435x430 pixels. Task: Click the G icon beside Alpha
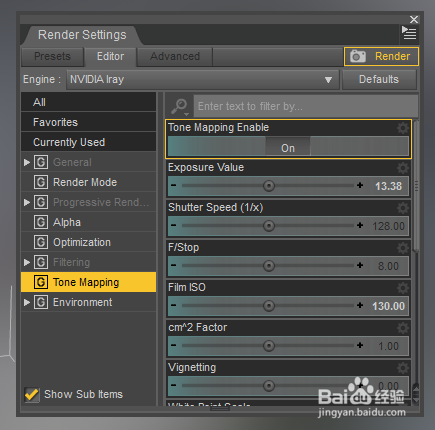41,222
